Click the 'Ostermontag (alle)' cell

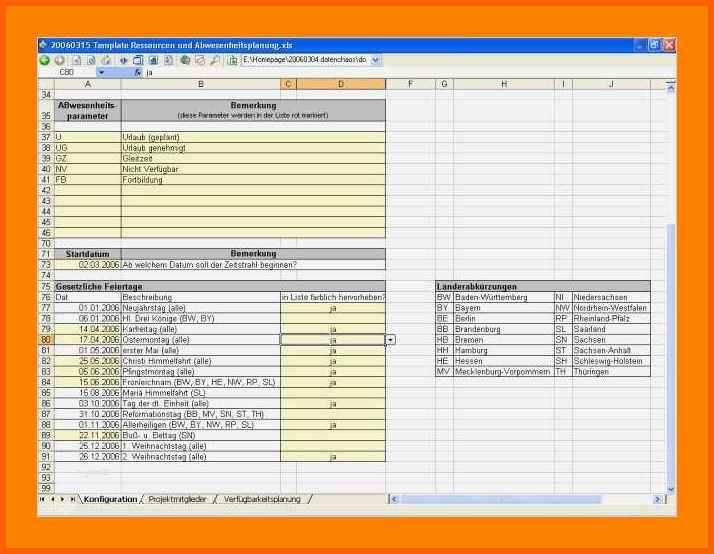click(201, 340)
